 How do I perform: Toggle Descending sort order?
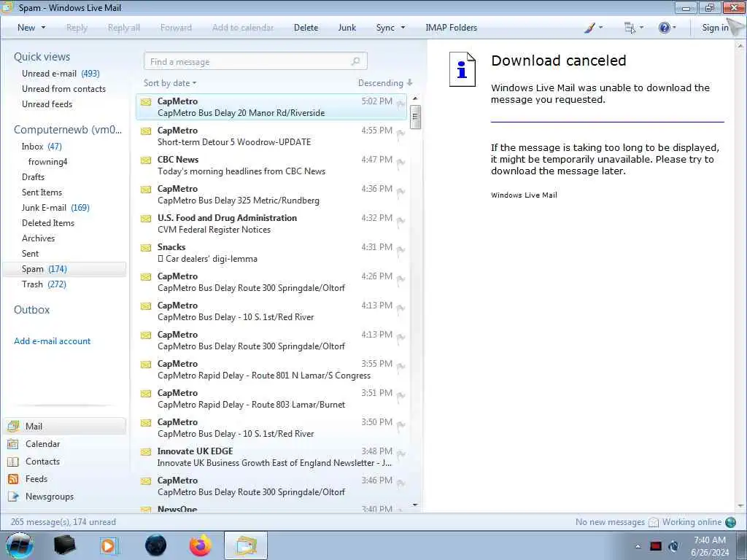[x=385, y=83]
